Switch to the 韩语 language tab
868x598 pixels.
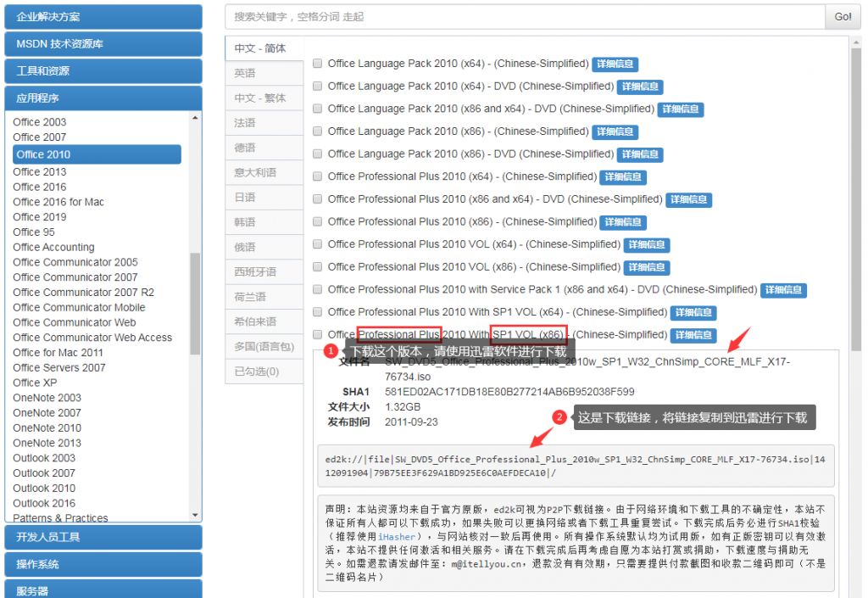click(x=264, y=222)
